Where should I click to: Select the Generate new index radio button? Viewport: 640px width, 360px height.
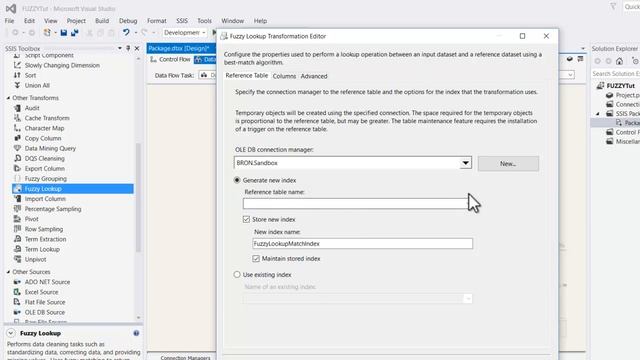coord(237,180)
